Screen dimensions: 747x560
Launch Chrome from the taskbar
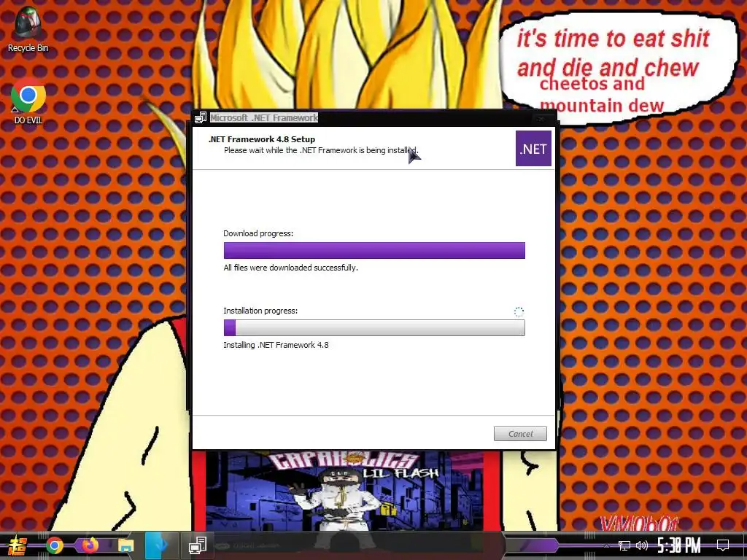(54, 545)
